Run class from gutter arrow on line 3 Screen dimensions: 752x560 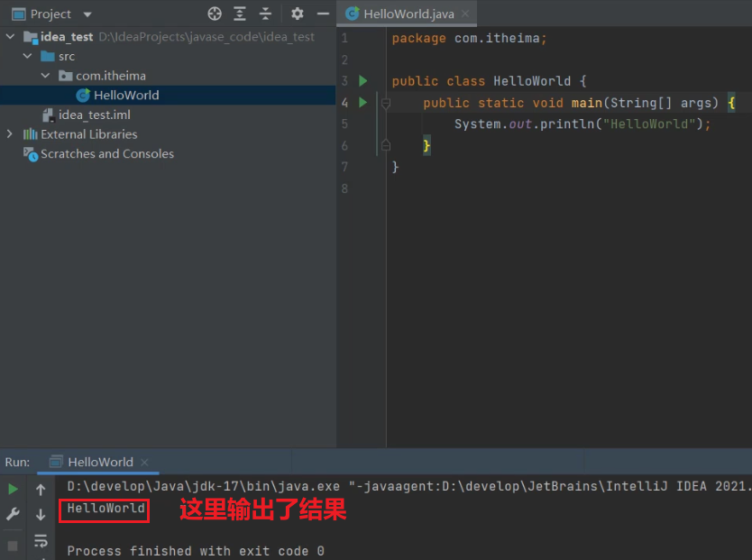363,80
